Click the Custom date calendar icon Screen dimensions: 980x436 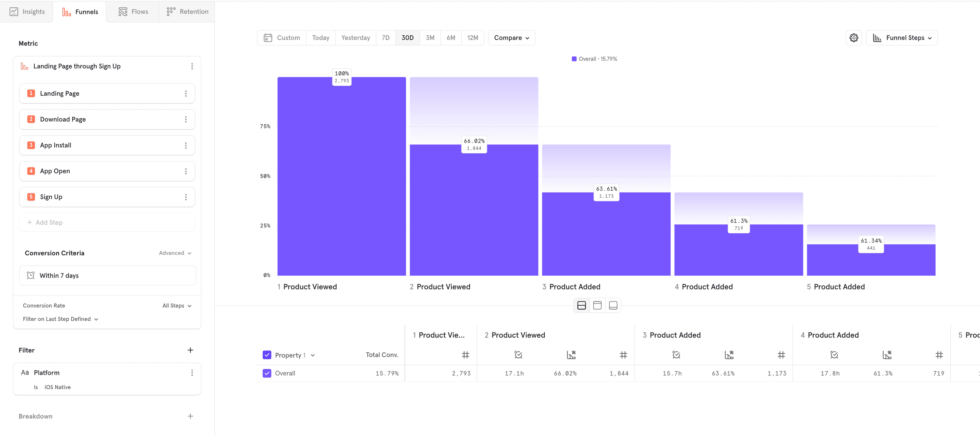point(268,38)
